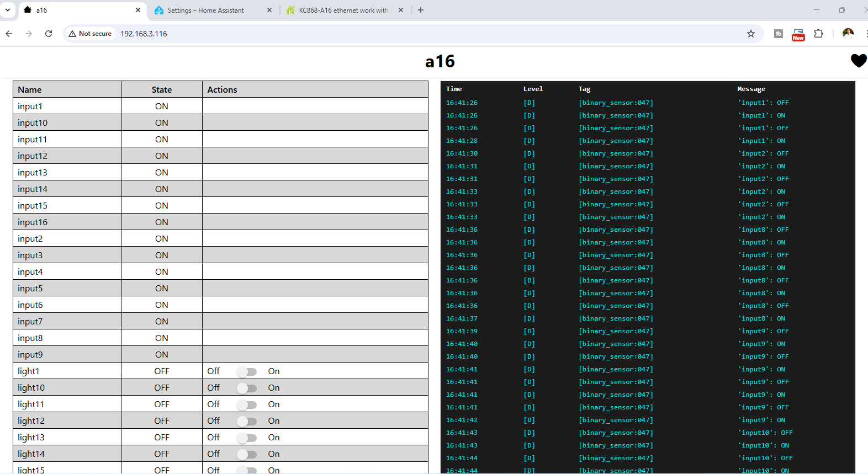
Task: Go back to the previous page
Action: pos(9,34)
